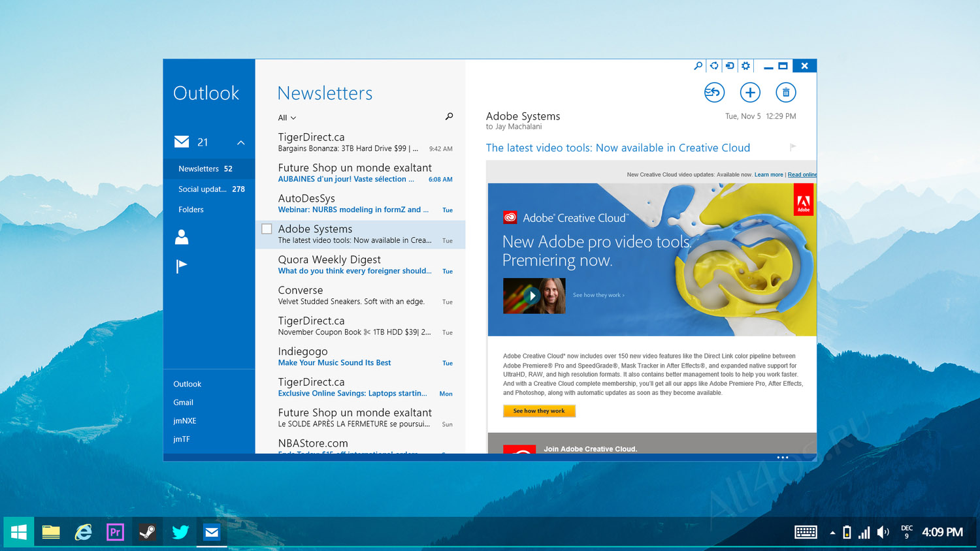This screenshot has width=980, height=551.
Task: Open AutoDesSys Webinar message
Action: pos(360,203)
